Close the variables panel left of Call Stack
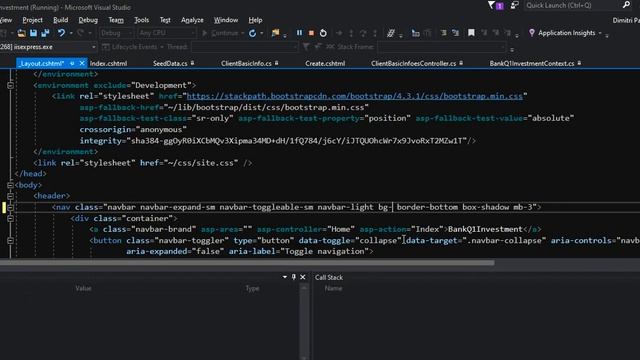This screenshot has width=640, height=360. click(302, 277)
